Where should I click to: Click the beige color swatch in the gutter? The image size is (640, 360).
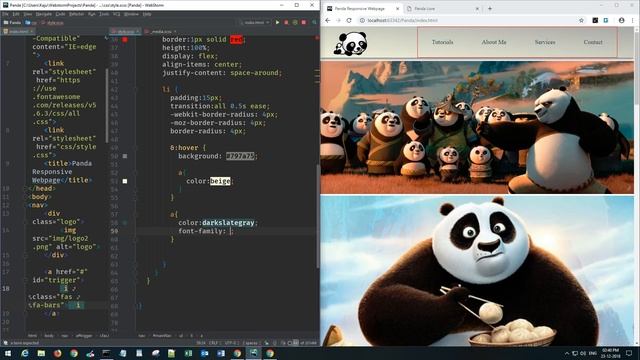125,181
